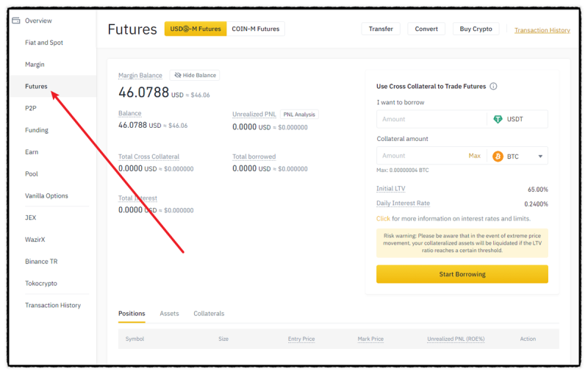Click the Buy Crypto button
This screenshot has width=588, height=374.
[x=476, y=29]
